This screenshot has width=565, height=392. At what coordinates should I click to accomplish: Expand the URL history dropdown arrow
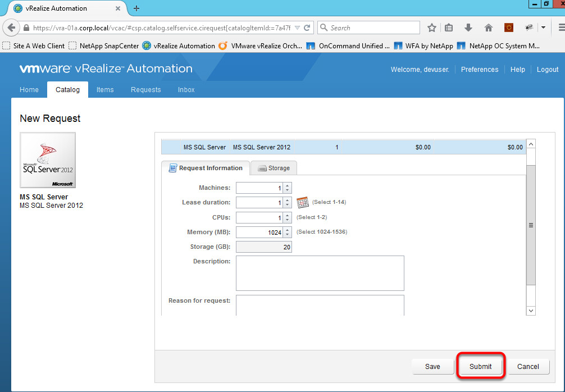pyautogui.click(x=297, y=28)
